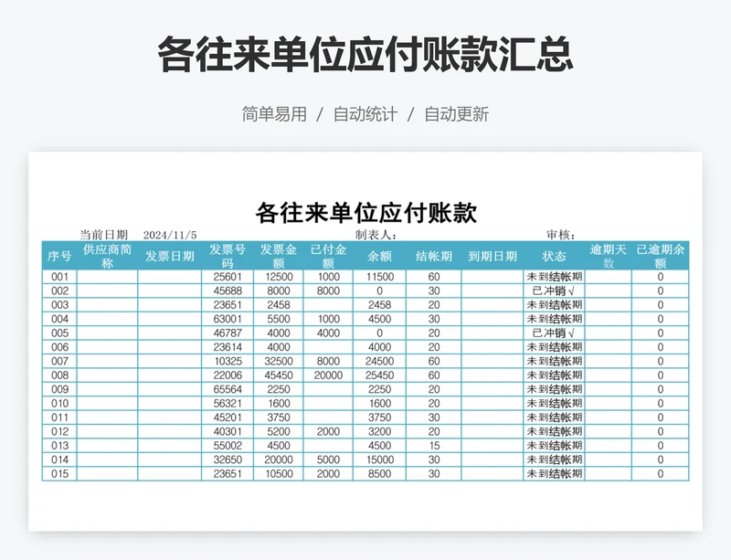Click invoice number cell 25601
Viewport: 731px width, 560px height.
click(x=228, y=277)
